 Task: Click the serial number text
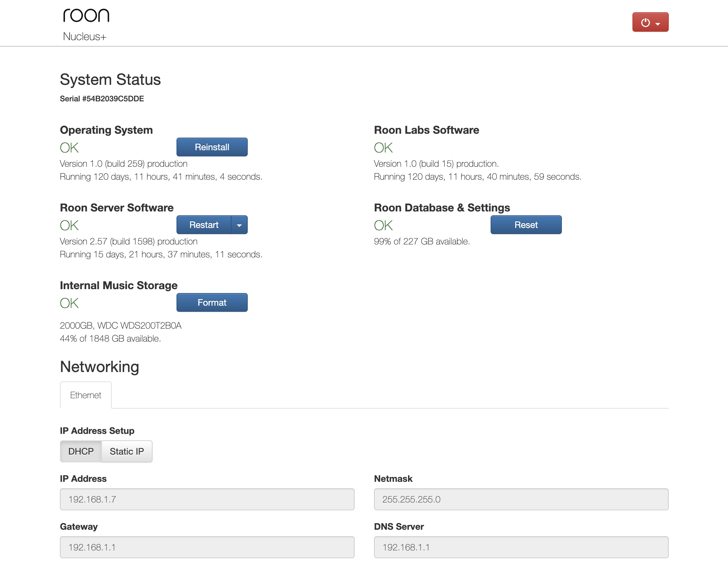click(x=102, y=98)
